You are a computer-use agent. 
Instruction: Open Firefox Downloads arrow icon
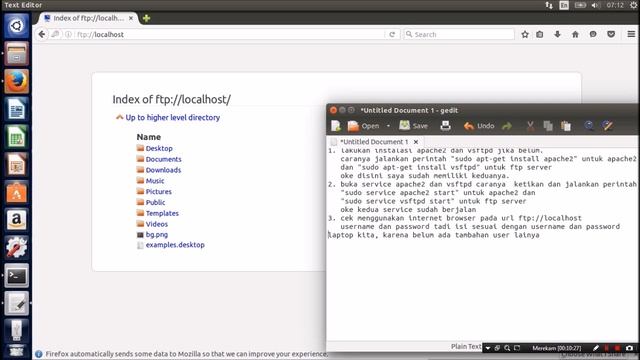pyautogui.click(x=558, y=34)
